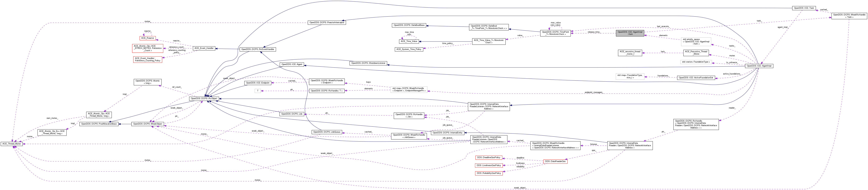Click the OpenDDS::DCPS::PoolAllocationBase node
Viewport: 868px width, 190px height.
click(99, 124)
